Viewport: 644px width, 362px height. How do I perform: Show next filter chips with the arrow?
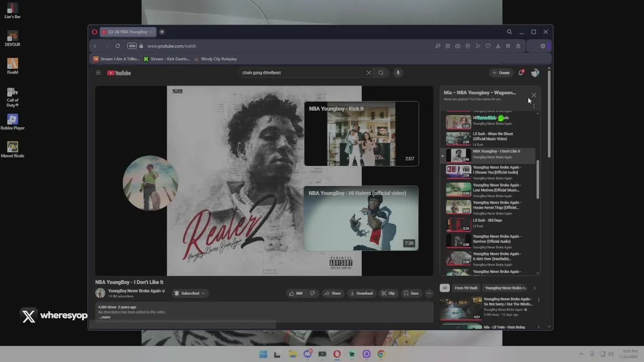[x=534, y=288]
